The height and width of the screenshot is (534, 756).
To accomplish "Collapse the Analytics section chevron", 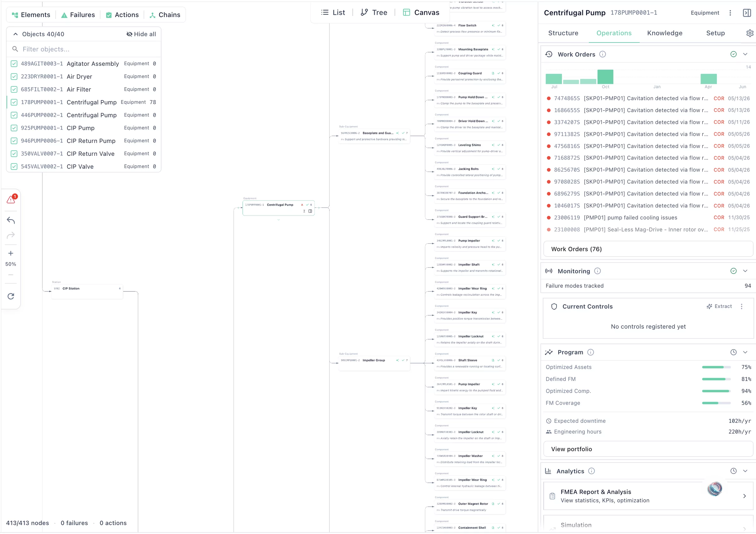I will [x=745, y=471].
